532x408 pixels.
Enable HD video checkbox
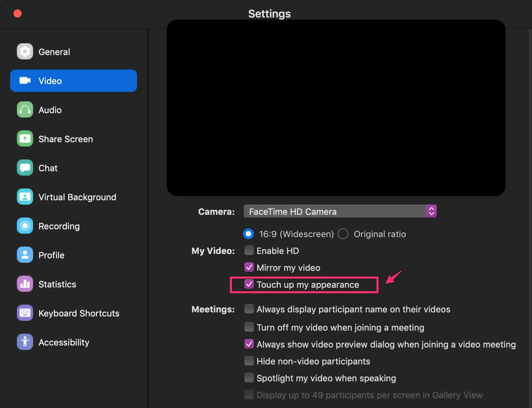pyautogui.click(x=249, y=250)
